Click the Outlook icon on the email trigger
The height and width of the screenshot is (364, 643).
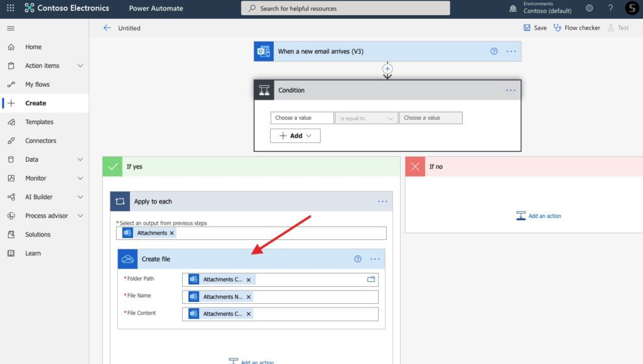[x=264, y=51]
